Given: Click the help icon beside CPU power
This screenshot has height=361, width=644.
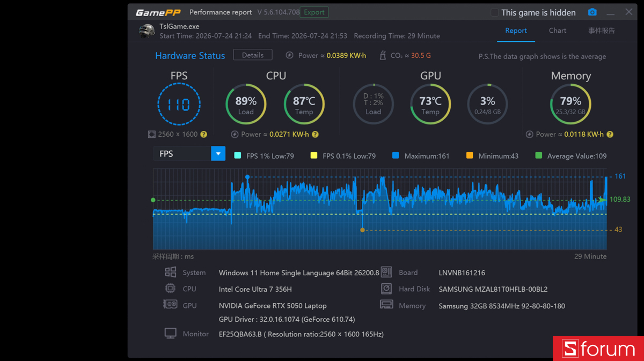Looking at the screenshot, I should (315, 135).
